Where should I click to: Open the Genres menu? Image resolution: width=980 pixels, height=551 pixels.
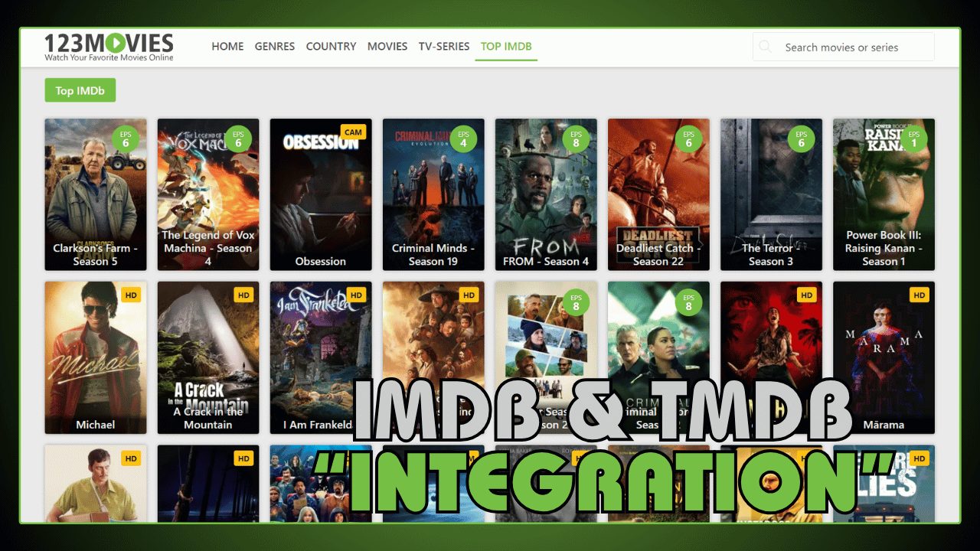(x=275, y=46)
